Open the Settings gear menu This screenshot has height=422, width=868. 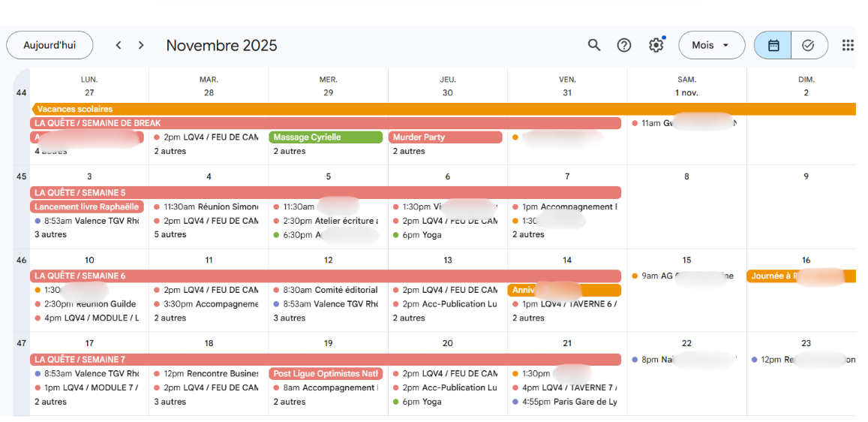[656, 45]
